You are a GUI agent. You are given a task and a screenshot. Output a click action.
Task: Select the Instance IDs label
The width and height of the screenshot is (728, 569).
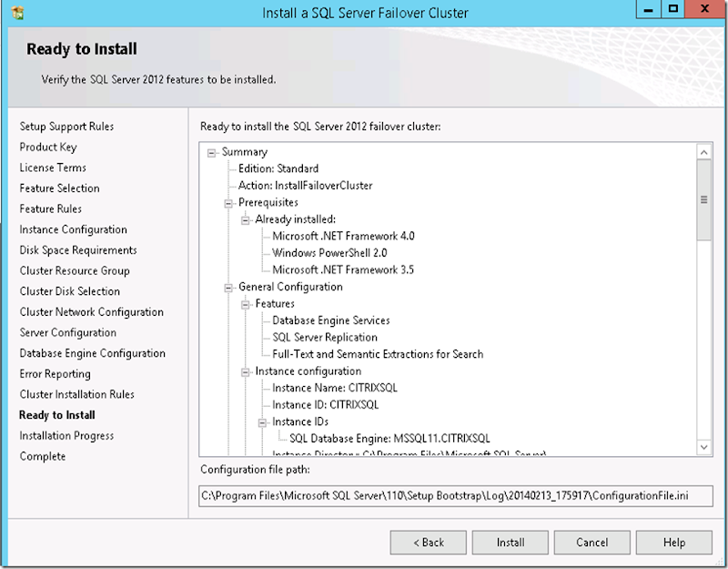[x=300, y=422]
